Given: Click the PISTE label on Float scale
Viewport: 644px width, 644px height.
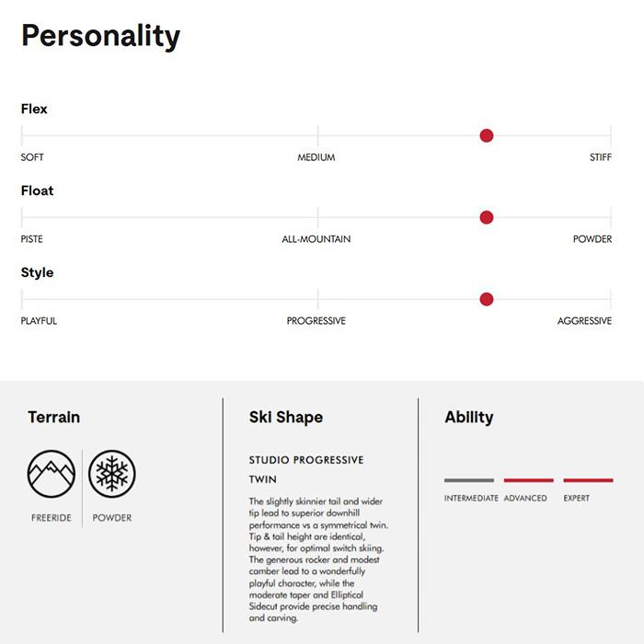Looking at the screenshot, I should pyautogui.click(x=31, y=239).
